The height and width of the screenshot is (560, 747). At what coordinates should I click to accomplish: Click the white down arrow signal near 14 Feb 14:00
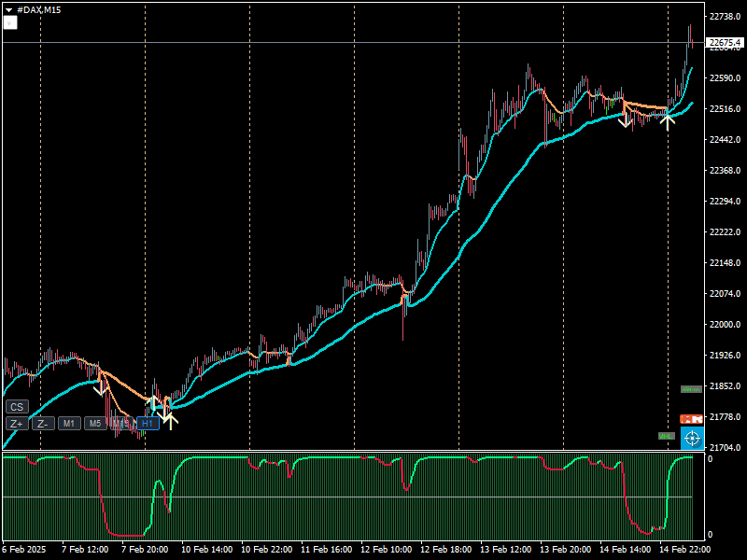[x=625, y=120]
